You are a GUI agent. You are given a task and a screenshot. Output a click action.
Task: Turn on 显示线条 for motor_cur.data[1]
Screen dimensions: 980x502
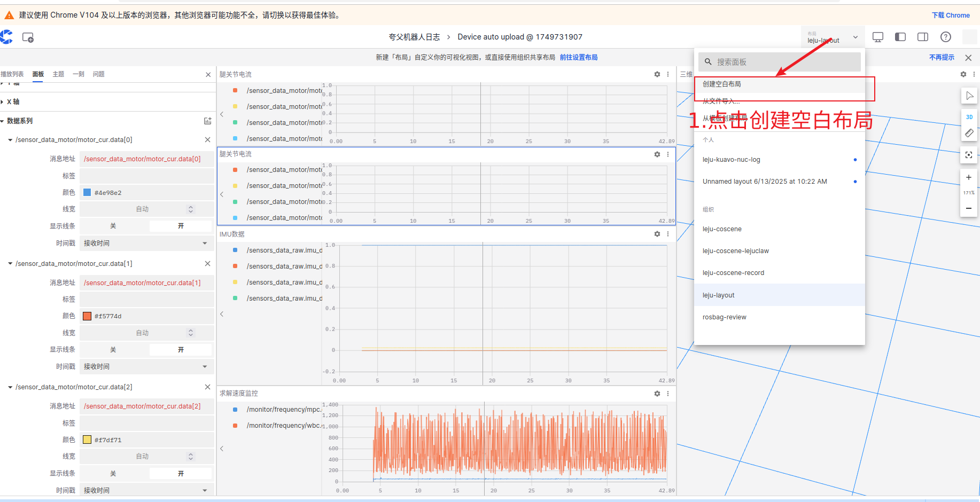(x=181, y=350)
